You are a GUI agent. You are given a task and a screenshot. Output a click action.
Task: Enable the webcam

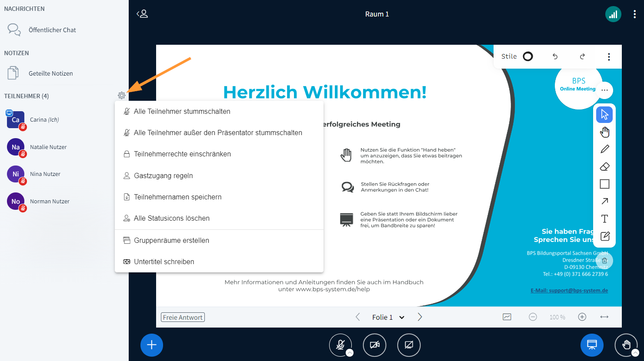[374, 345]
